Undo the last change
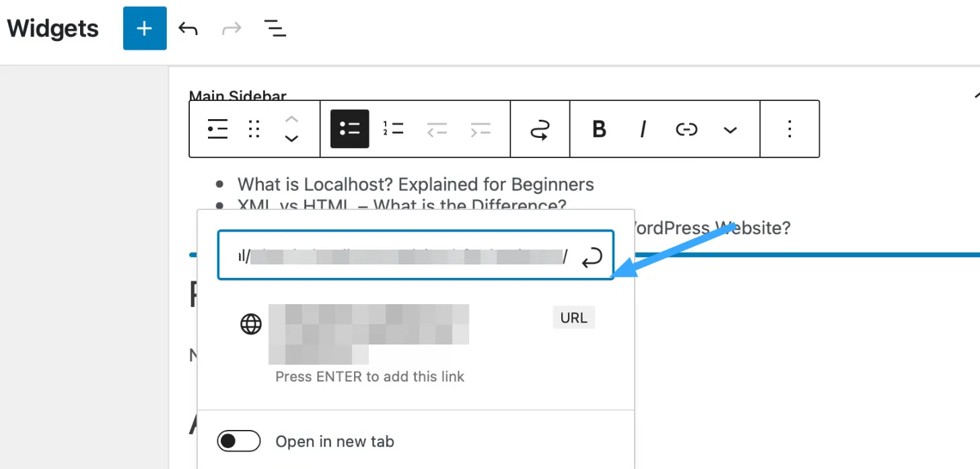Screen dimensions: 980x469 point(188,29)
